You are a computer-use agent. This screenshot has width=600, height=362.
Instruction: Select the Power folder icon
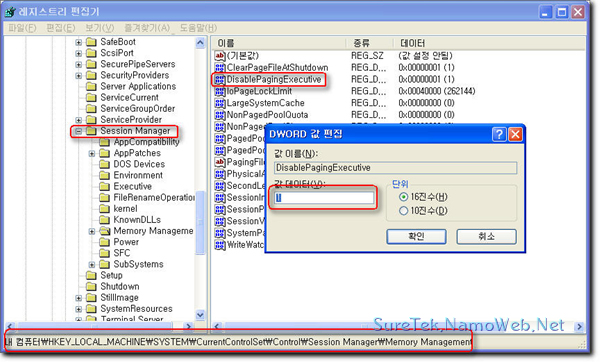104,242
